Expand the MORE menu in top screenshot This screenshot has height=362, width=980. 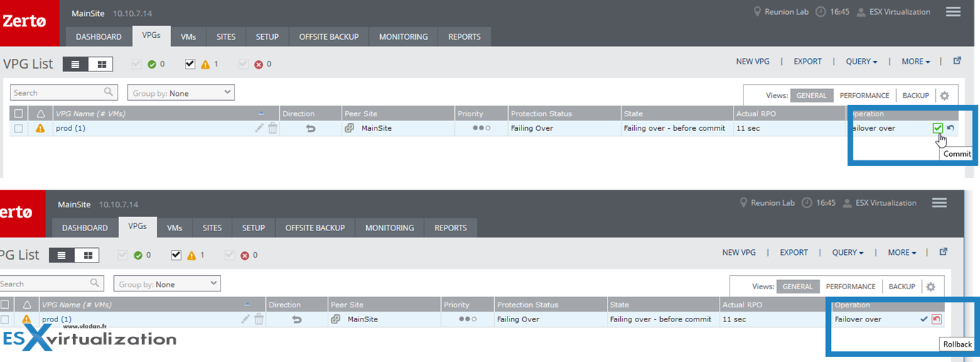(916, 62)
